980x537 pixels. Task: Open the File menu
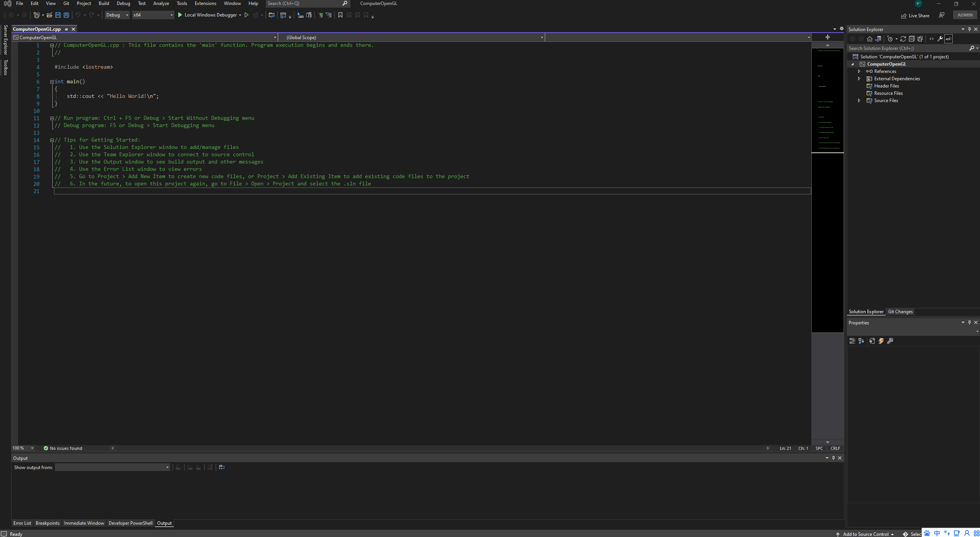point(20,3)
